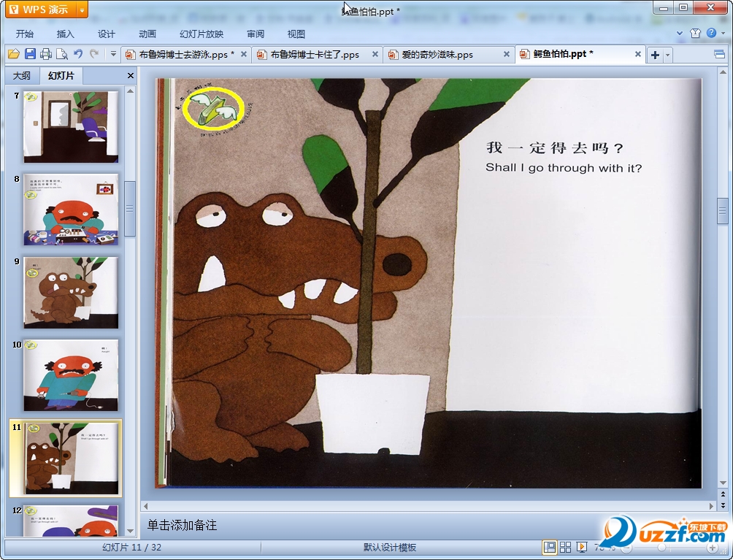Image resolution: width=733 pixels, height=560 pixels.
Task: Select the 鳄鱼怕怕.ppt document tab
Action: point(563,54)
